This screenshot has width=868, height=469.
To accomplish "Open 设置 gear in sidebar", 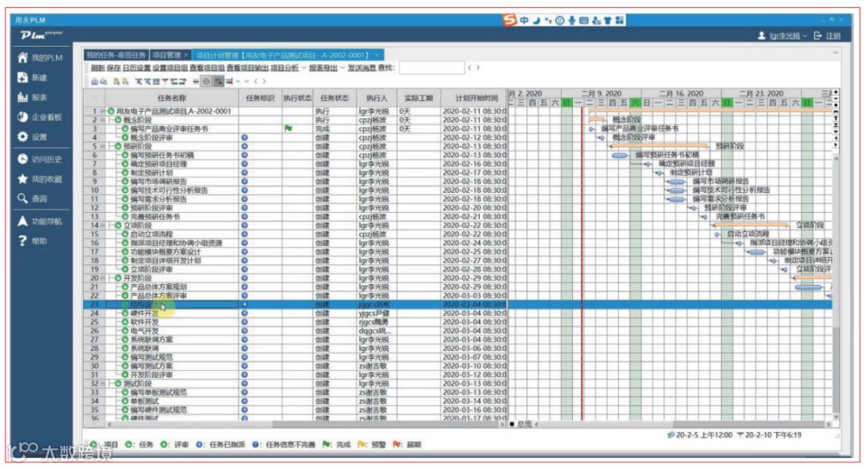I will click(x=32, y=137).
